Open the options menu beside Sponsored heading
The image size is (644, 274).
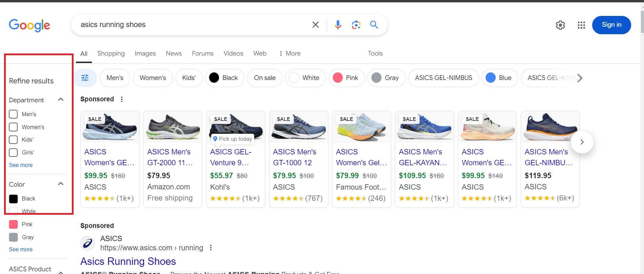[x=122, y=99]
